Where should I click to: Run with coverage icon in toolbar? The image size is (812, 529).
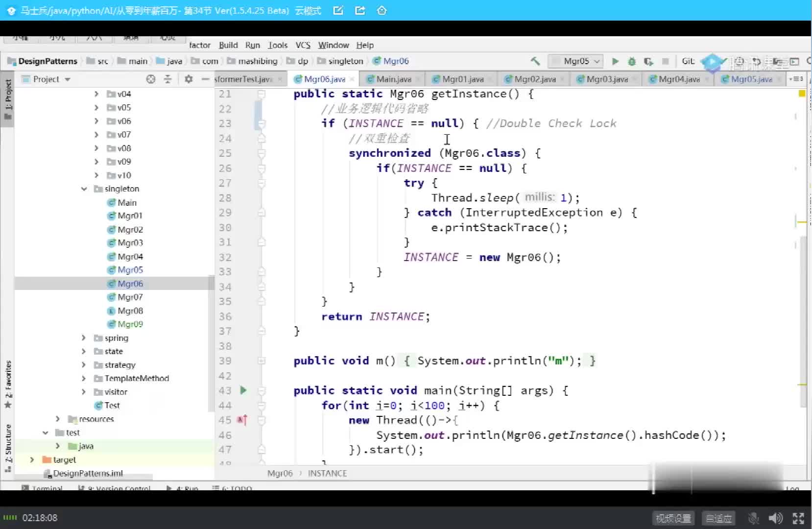click(648, 61)
